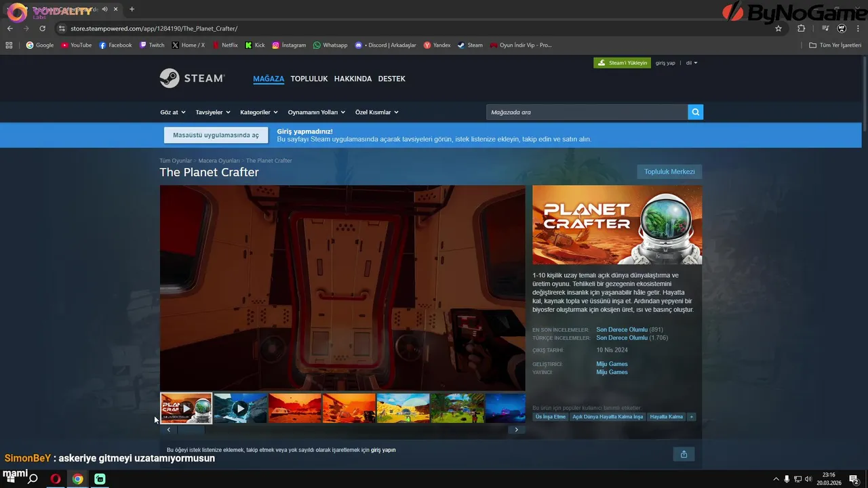Open the notification center icon

click(854, 479)
